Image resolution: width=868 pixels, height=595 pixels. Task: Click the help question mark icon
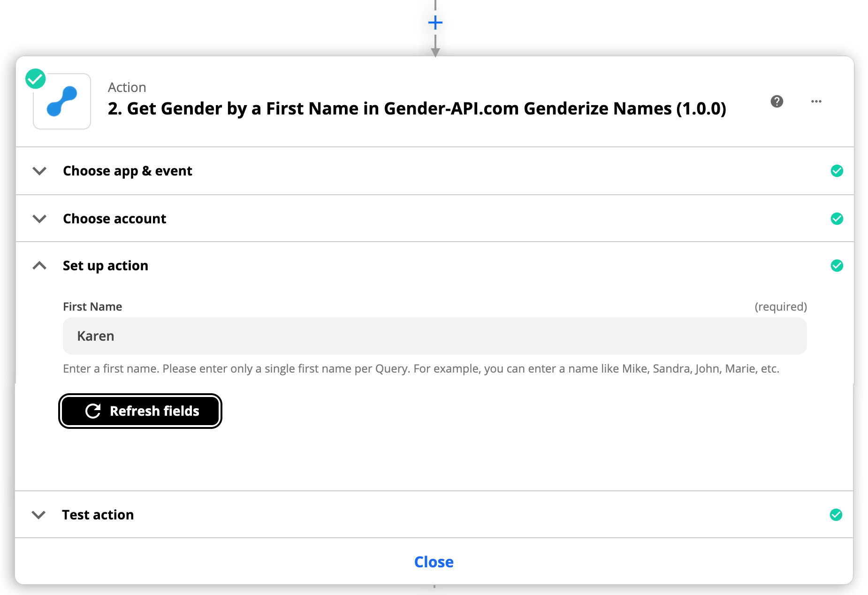tap(777, 101)
